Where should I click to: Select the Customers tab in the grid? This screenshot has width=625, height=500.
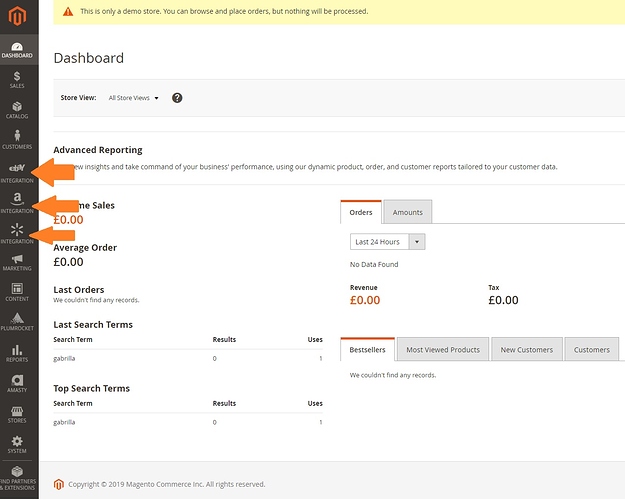592,350
